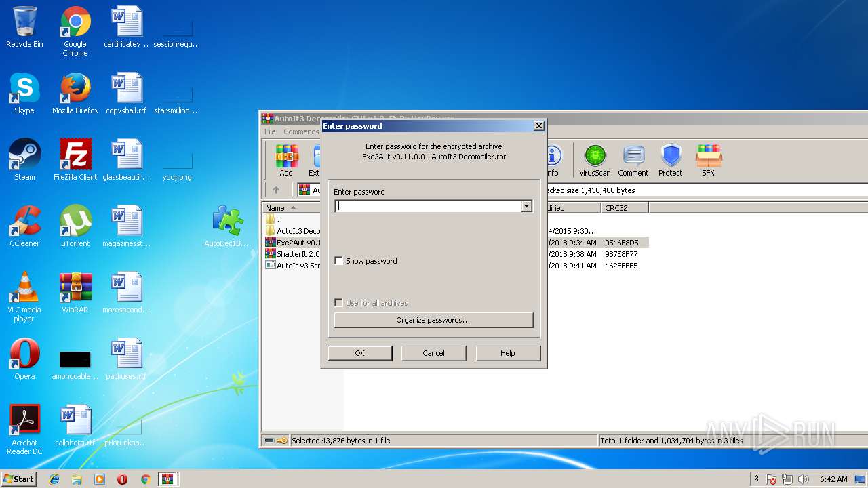This screenshot has height=488, width=868.
Task: Select the FileZilla Client desktop icon
Action: (x=75, y=160)
